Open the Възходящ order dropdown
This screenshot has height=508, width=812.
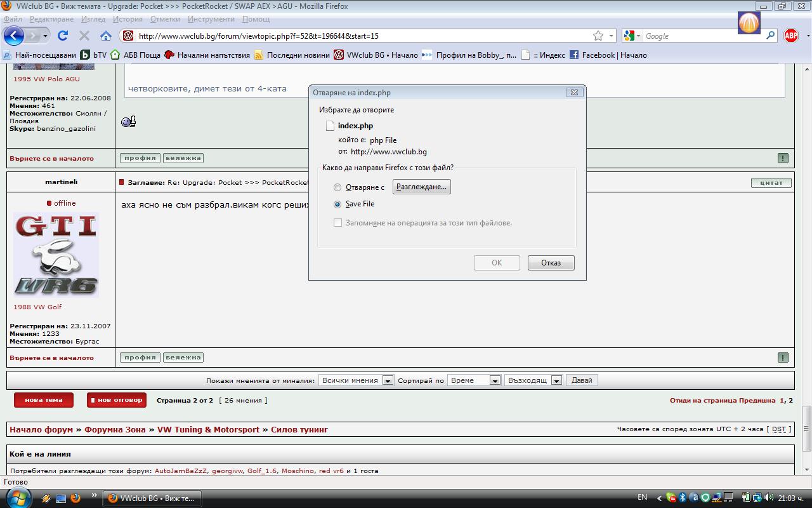tap(533, 380)
